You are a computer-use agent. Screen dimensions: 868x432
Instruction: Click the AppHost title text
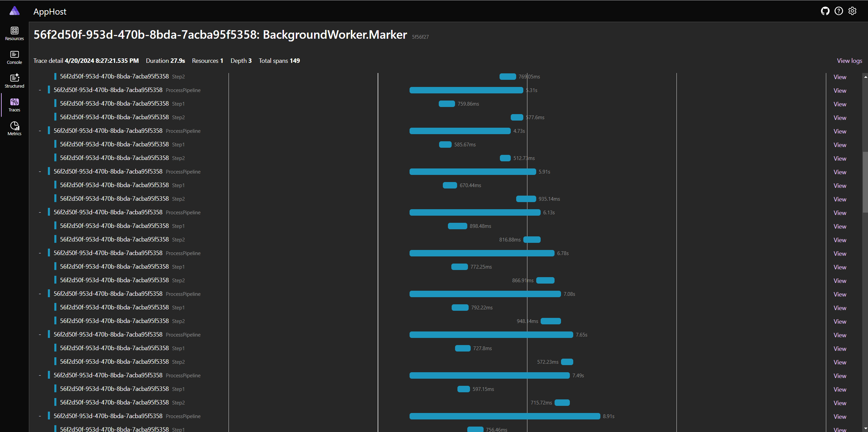coord(50,12)
